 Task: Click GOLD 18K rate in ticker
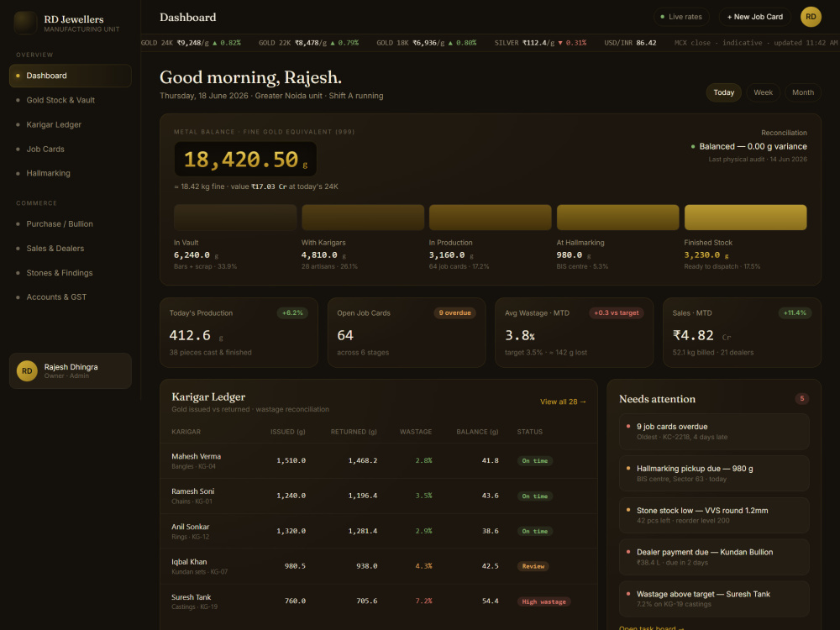(427, 43)
